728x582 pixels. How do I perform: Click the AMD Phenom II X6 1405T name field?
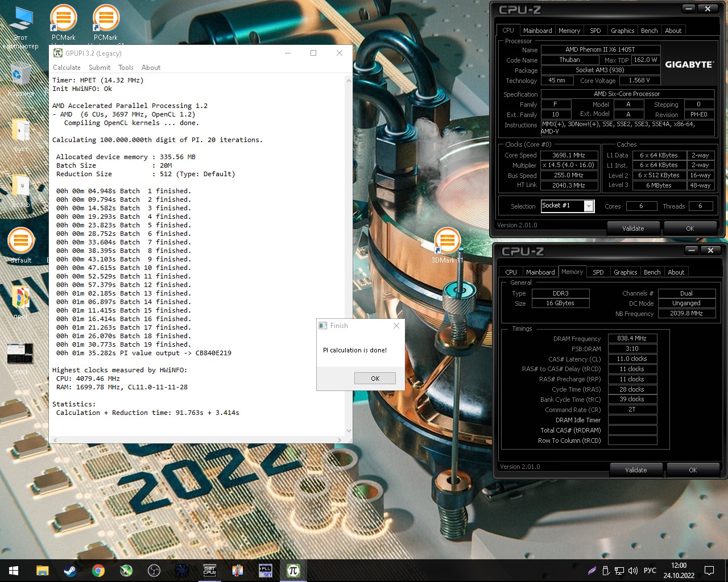pos(600,49)
